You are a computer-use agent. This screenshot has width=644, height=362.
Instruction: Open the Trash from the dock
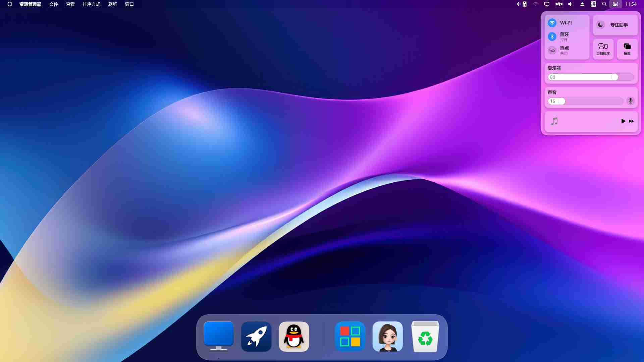coord(425,336)
